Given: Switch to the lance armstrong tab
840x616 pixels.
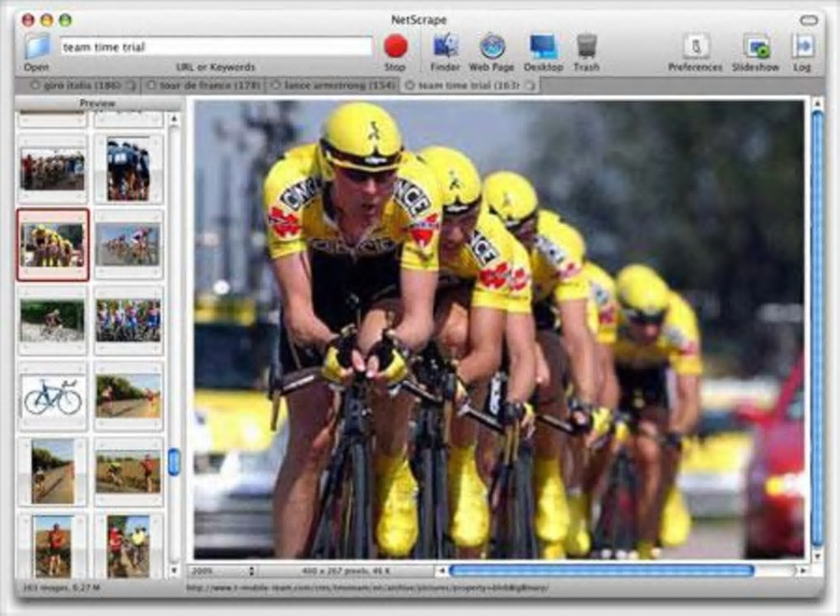Looking at the screenshot, I should 332,86.
